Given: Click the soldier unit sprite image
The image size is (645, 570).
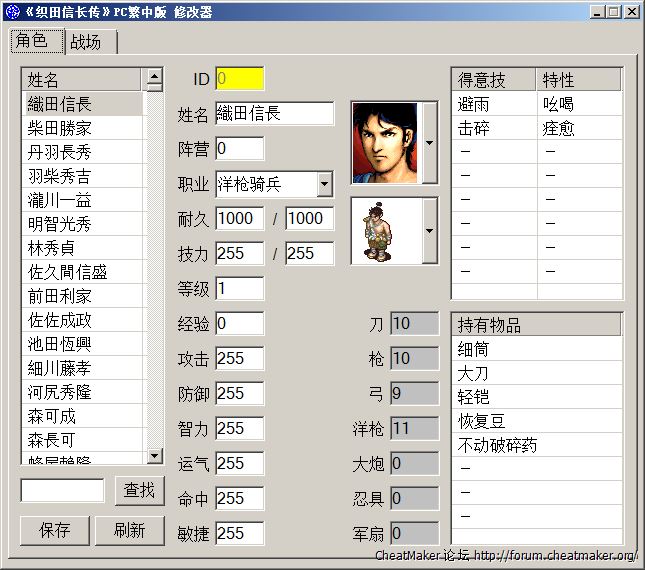Looking at the screenshot, I should (x=386, y=230).
